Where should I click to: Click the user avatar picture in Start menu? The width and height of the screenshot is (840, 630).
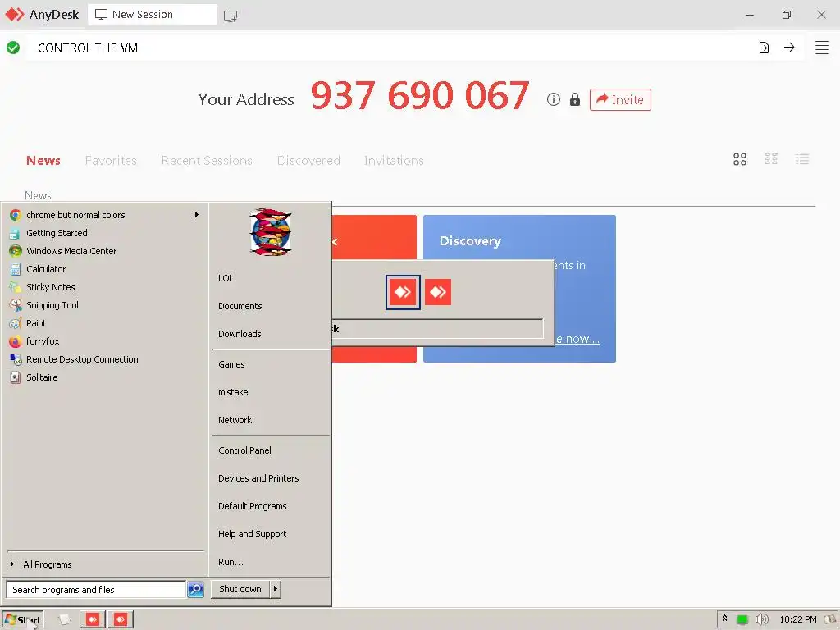pyautogui.click(x=271, y=232)
